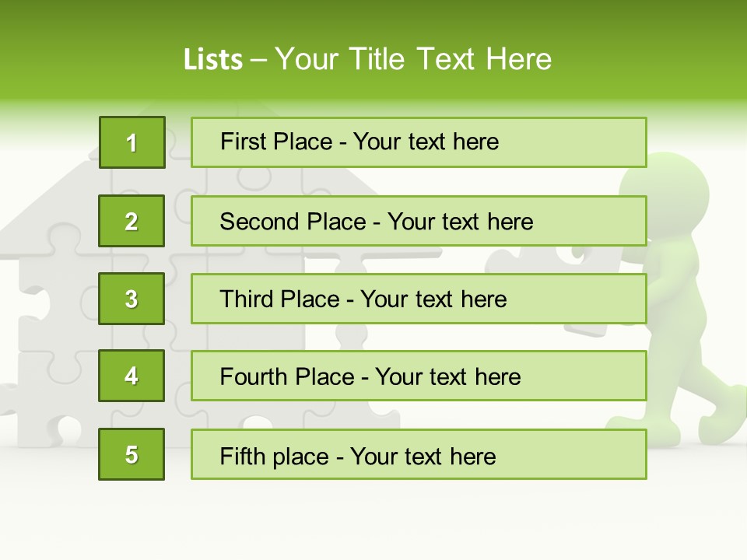Click the number 1 green box

coord(132,142)
